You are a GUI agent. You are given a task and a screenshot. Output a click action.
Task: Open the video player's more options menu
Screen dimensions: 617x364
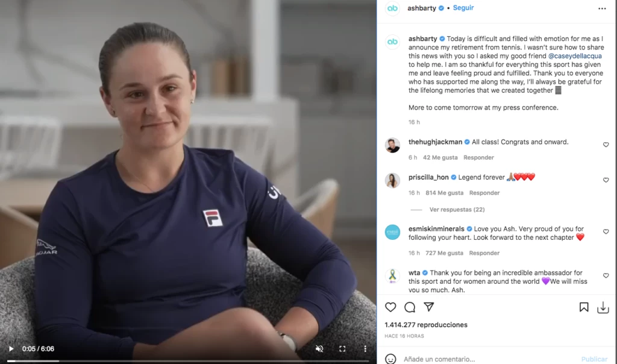click(x=365, y=349)
